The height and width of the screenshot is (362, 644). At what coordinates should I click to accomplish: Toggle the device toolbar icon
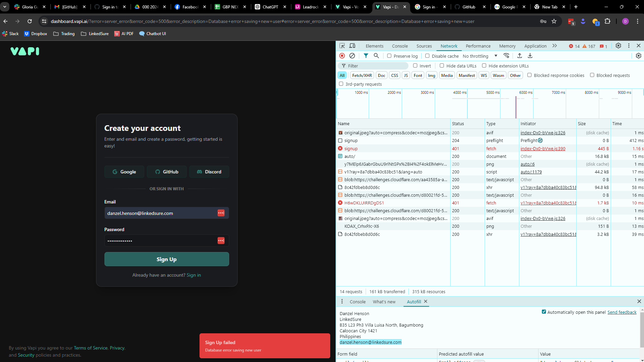[352, 46]
